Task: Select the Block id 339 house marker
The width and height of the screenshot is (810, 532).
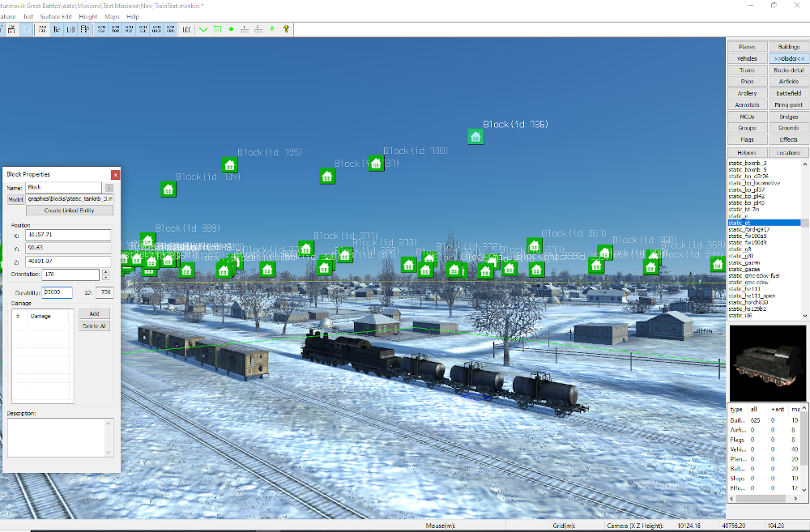Action: coord(147,240)
